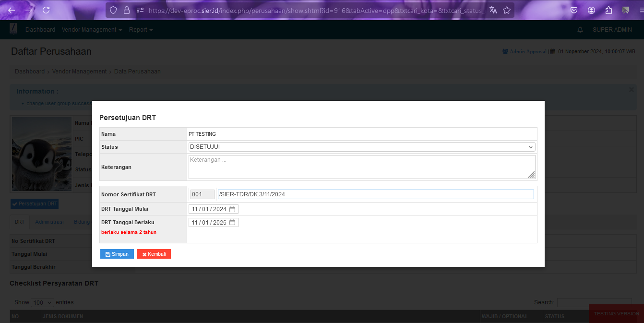
Task: Click Vendor Management in the breadcrumb
Action: 79,72
